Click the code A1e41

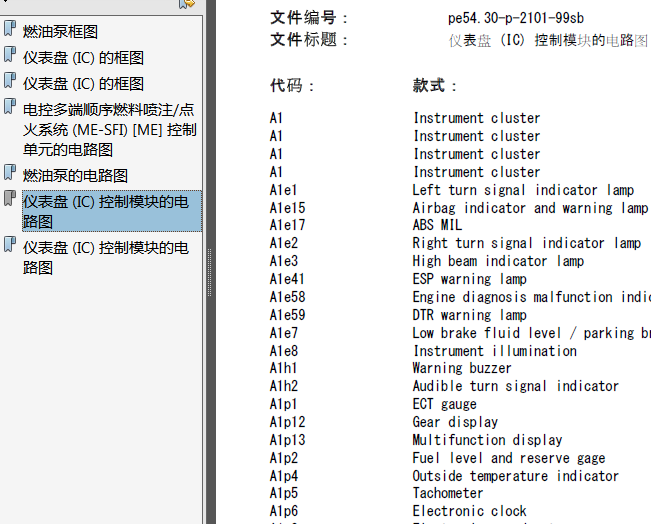287,279
